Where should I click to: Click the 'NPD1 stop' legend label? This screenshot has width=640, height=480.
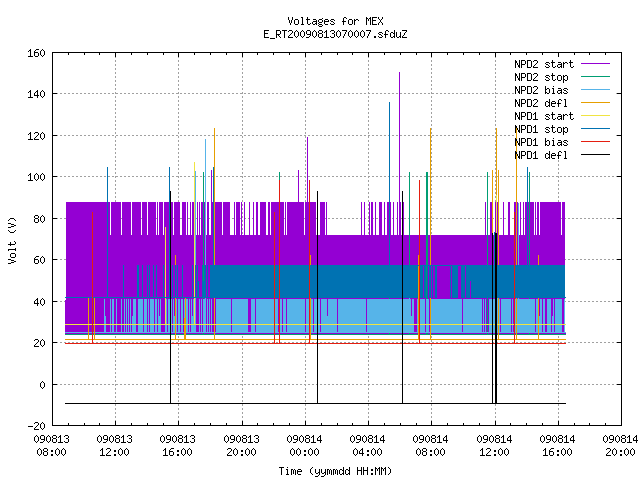pyautogui.click(x=541, y=129)
